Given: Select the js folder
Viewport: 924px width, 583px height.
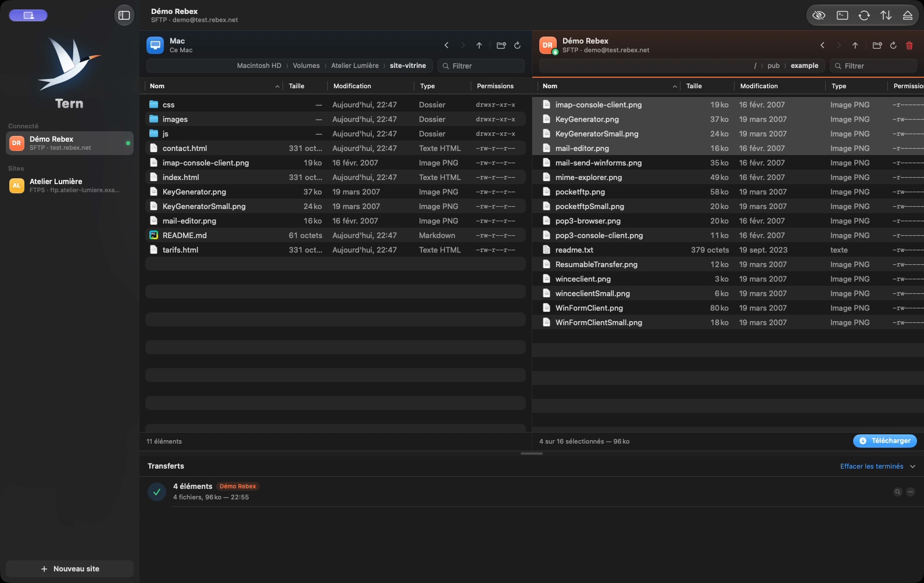Looking at the screenshot, I should click(335, 134).
